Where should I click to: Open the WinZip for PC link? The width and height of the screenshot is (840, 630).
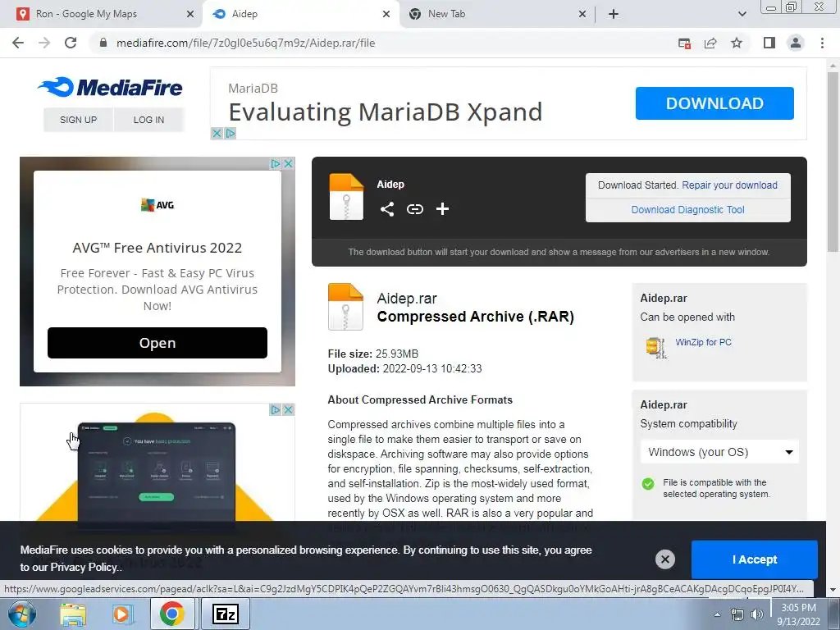pos(703,342)
